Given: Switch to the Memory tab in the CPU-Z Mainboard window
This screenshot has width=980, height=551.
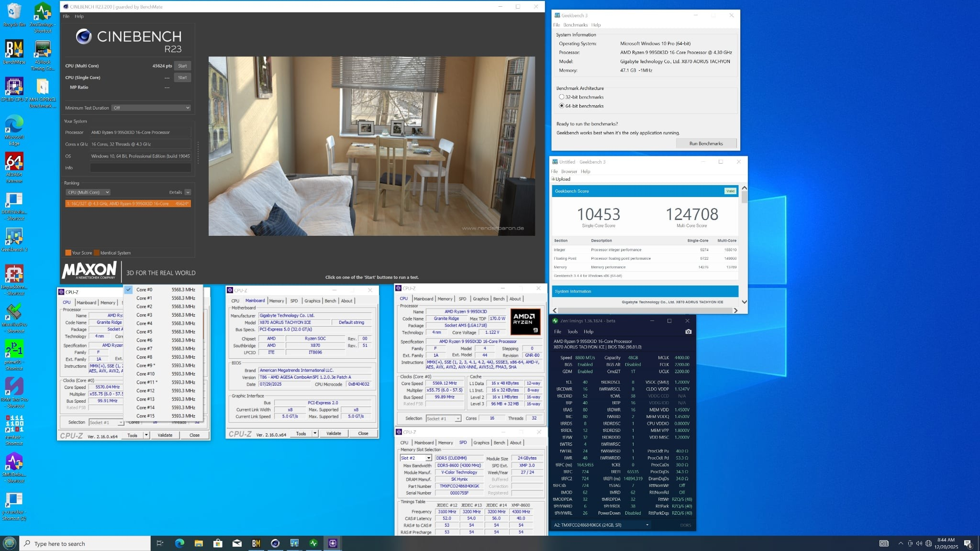Looking at the screenshot, I should (277, 301).
